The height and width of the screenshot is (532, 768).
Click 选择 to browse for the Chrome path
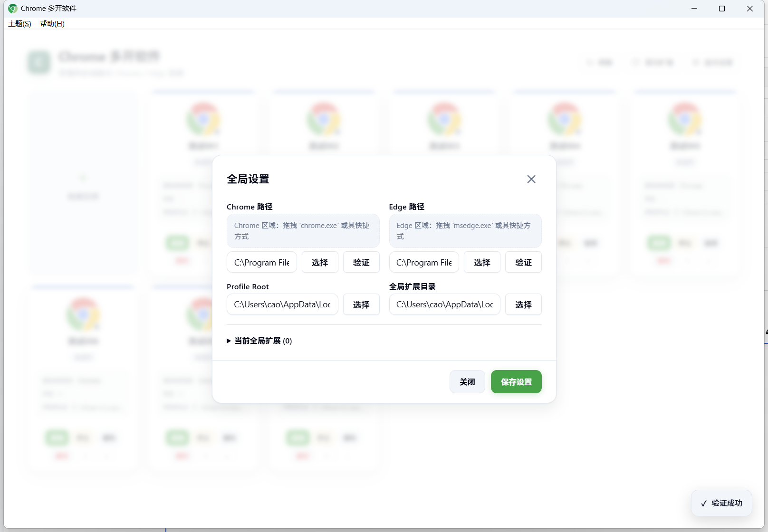[x=319, y=262]
